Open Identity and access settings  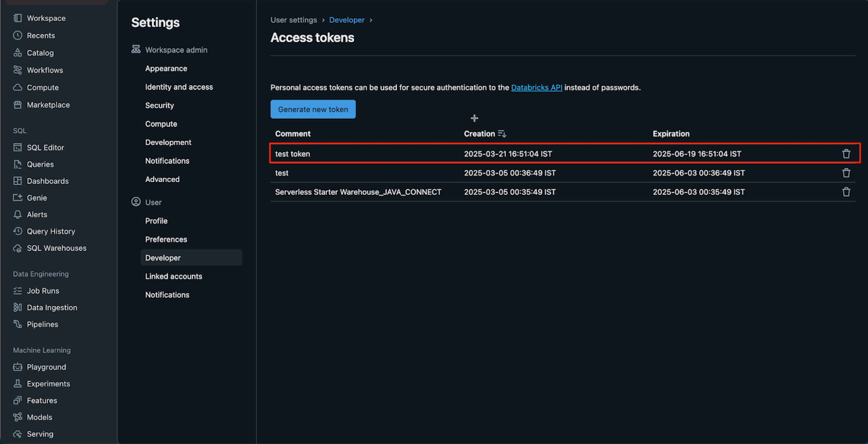coord(179,87)
